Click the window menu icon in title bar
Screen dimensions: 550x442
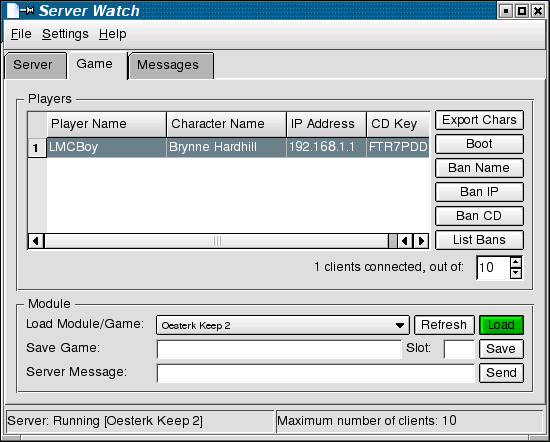pyautogui.click(x=13, y=11)
